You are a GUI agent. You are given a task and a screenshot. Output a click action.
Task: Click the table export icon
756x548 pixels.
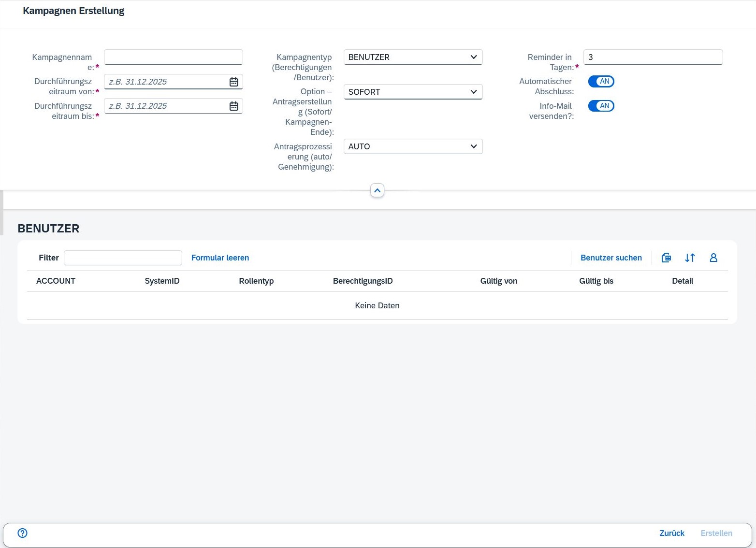666,258
